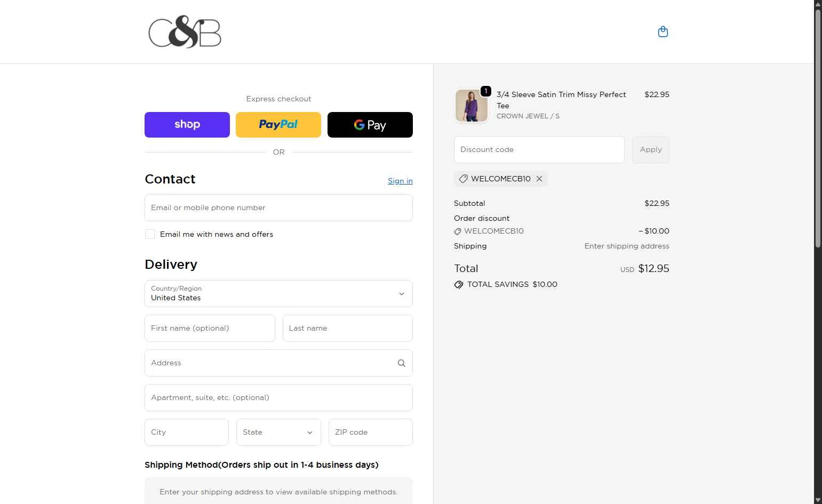Click the CROWN JEWEL / S variant text
This screenshot has width=822, height=504.
tap(528, 116)
